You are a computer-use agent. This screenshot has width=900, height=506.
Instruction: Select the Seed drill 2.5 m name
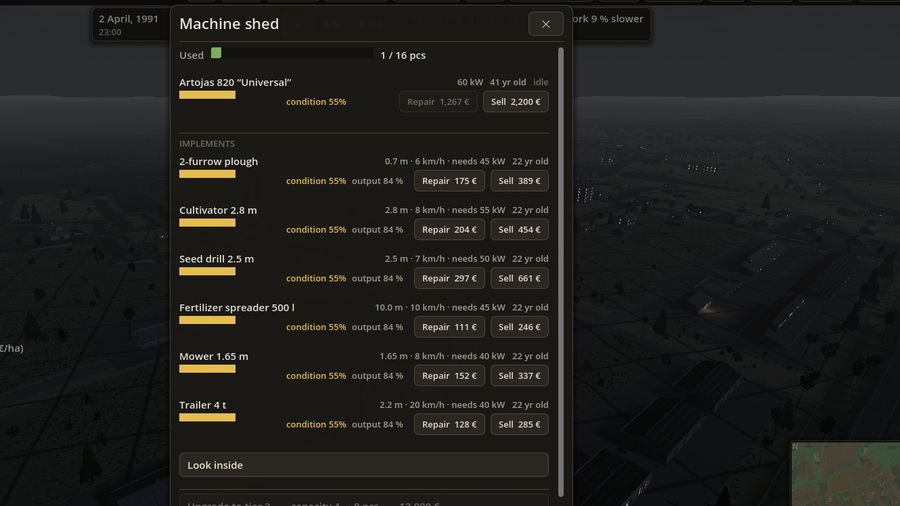(216, 259)
